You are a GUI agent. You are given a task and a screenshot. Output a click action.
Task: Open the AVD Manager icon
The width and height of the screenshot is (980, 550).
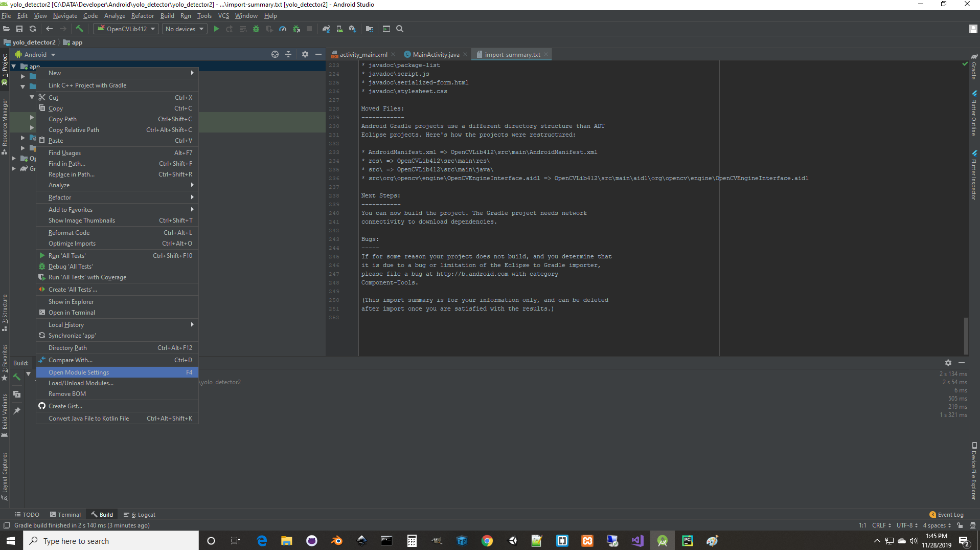[339, 29]
